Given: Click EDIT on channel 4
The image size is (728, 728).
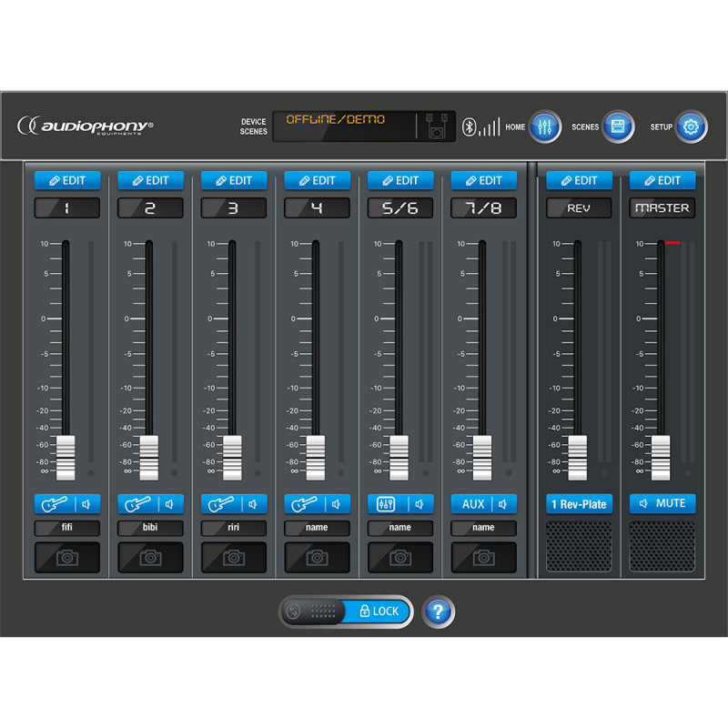Looking at the screenshot, I should 317,180.
